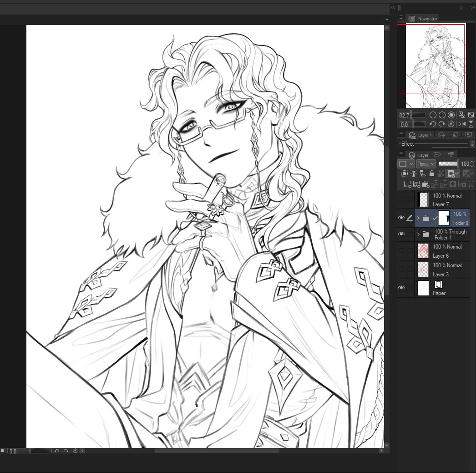Zoom in using the Navigator plus icon
The height and width of the screenshot is (473, 476).
[x=442, y=115]
